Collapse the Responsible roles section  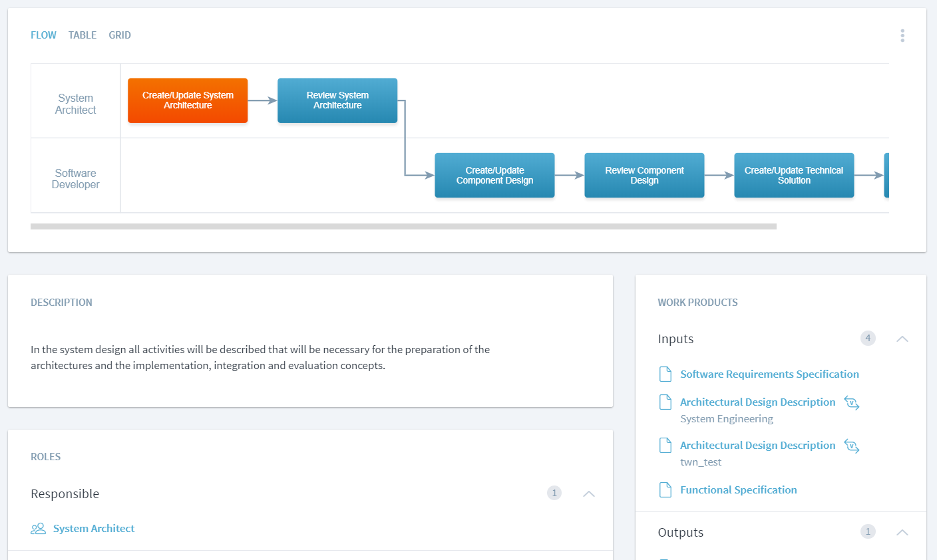[x=589, y=493]
